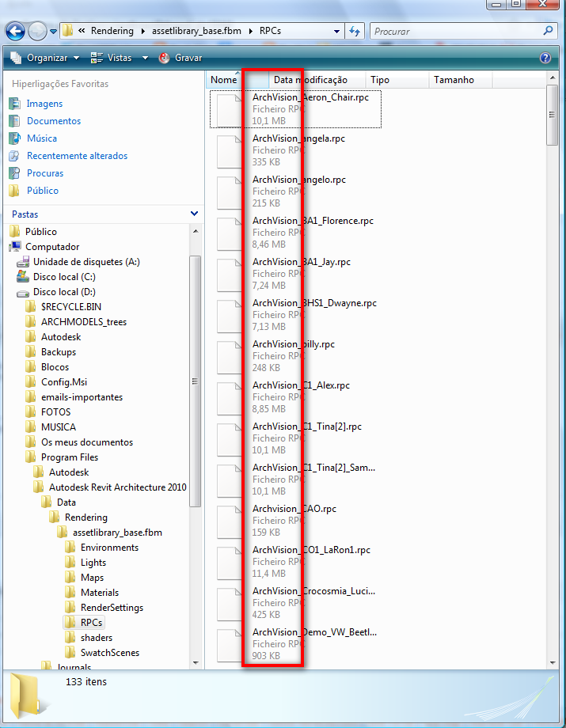Select MUSICA folder
Image resolution: width=566 pixels, height=728 pixels.
click(58, 427)
